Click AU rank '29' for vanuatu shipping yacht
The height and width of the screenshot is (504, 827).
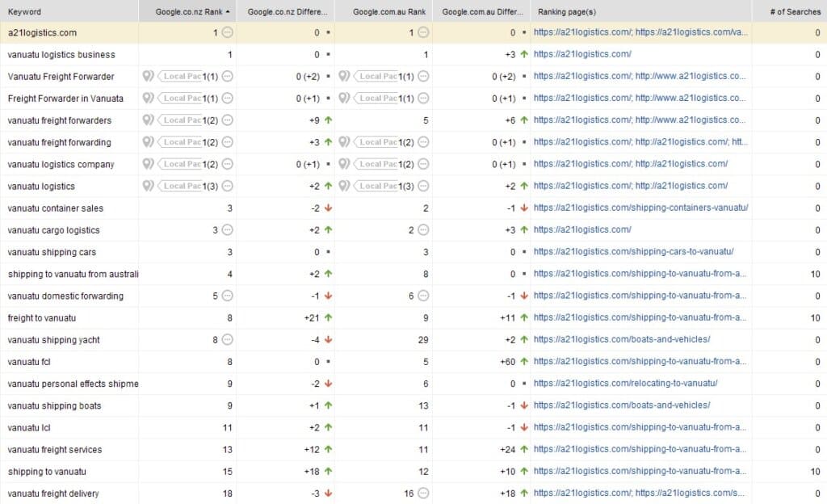point(423,340)
